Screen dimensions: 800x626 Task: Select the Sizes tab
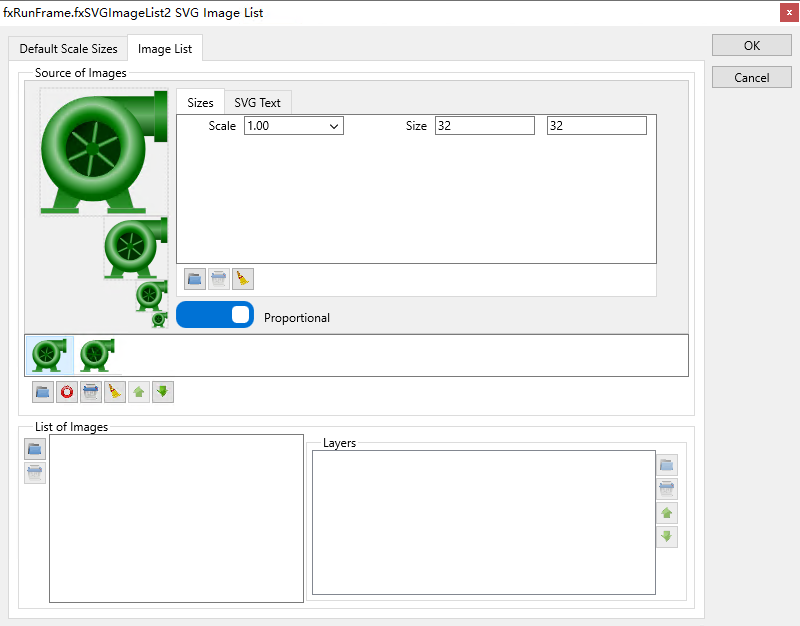click(x=201, y=102)
